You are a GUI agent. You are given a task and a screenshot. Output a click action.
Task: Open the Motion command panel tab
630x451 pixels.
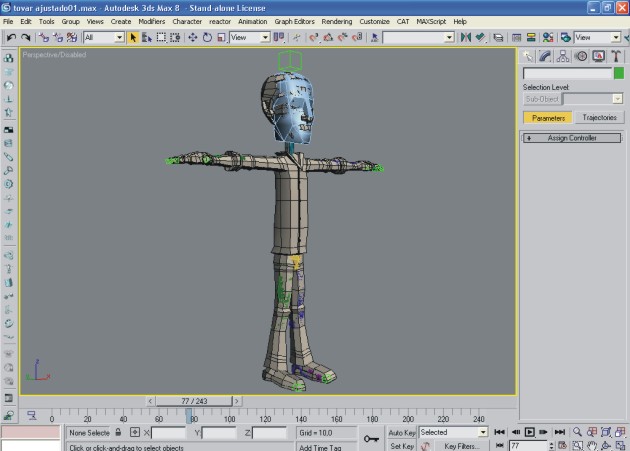(x=581, y=56)
